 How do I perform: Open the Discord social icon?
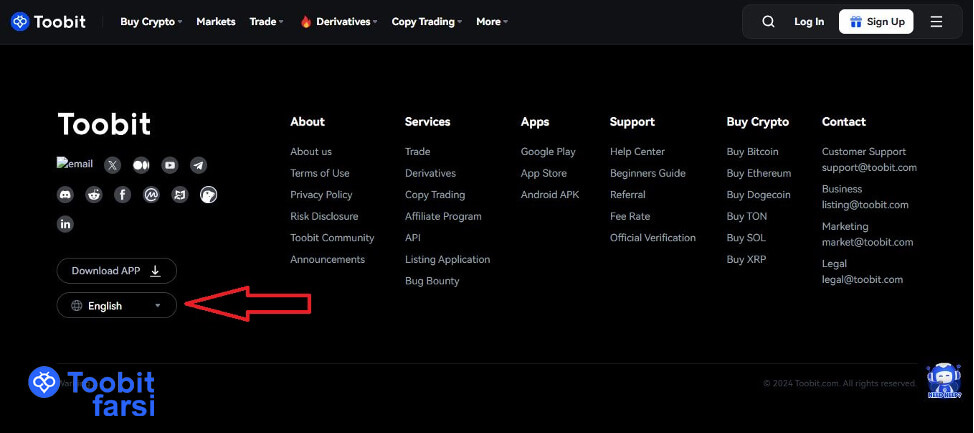(66, 194)
